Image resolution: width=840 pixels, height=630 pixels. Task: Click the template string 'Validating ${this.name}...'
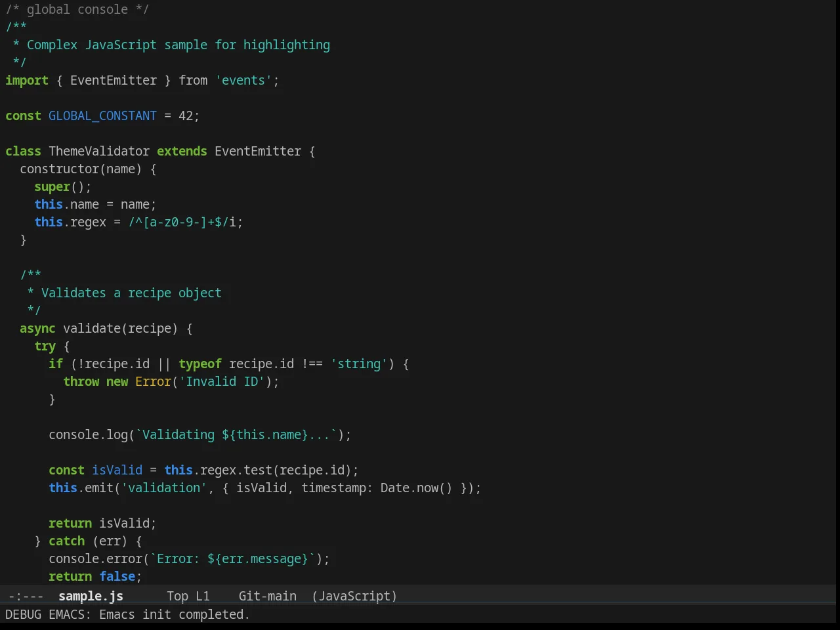(236, 434)
